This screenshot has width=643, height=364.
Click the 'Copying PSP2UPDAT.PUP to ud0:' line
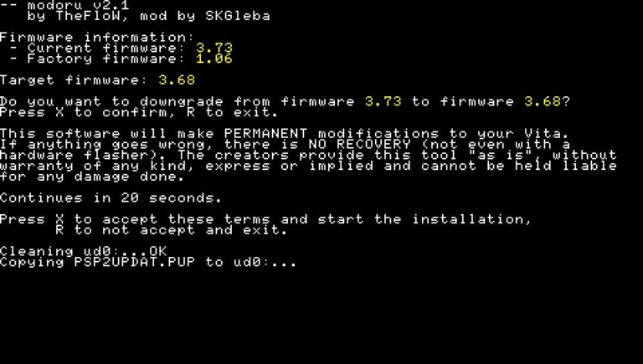pyautogui.click(x=148, y=262)
